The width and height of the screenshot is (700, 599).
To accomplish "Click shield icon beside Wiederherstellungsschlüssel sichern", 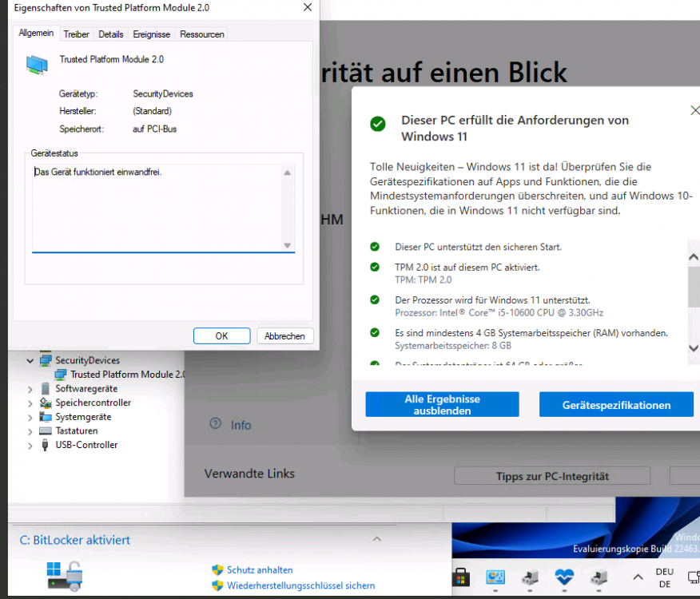I will coord(217,585).
